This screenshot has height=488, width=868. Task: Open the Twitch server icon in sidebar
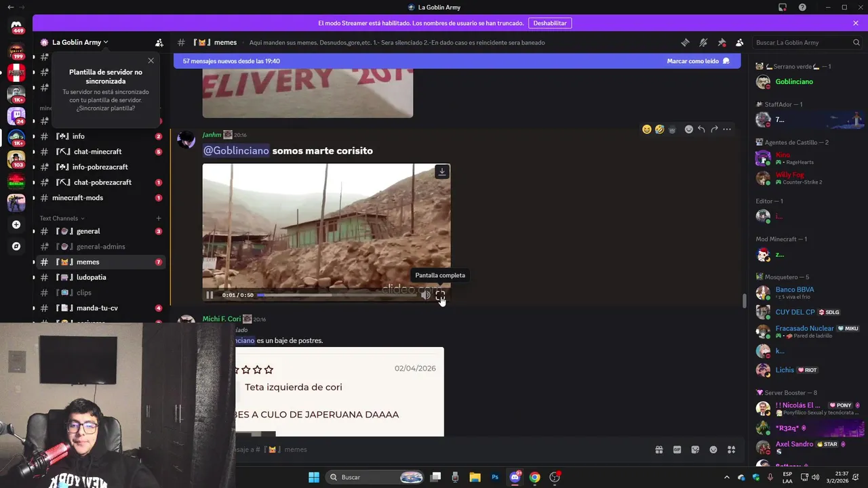[16, 116]
